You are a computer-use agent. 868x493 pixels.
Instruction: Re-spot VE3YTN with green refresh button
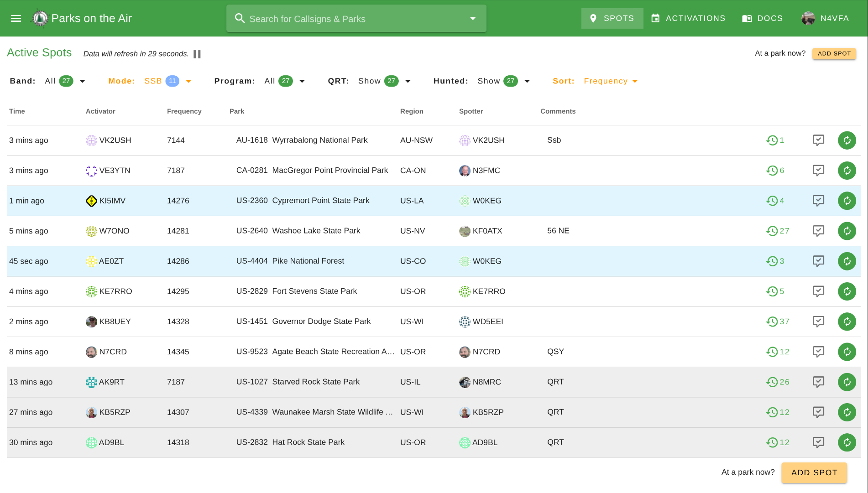(847, 171)
